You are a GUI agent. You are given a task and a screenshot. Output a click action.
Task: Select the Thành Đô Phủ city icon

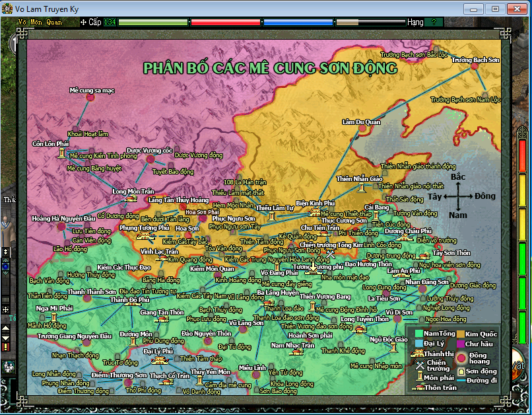(131, 303)
